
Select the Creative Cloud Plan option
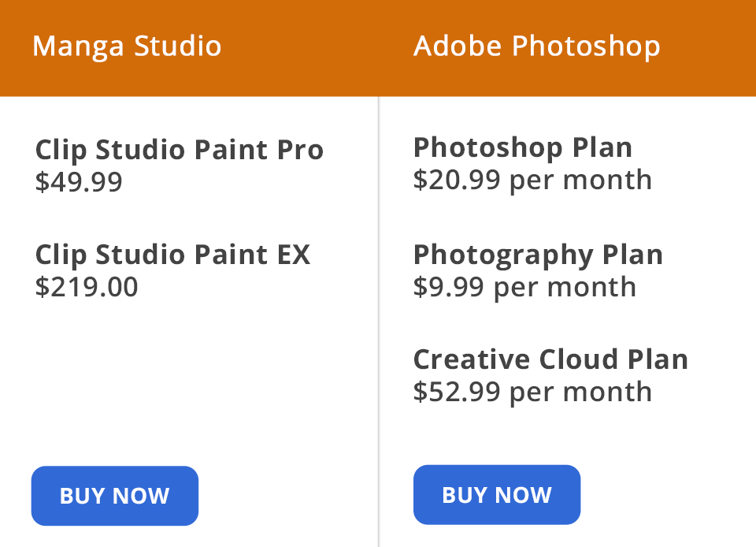(550, 359)
